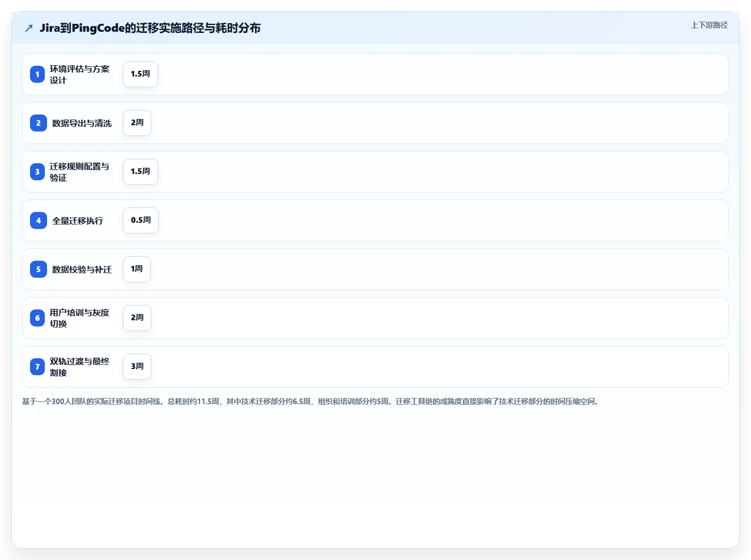Click step number 7 badge

pyautogui.click(x=37, y=367)
